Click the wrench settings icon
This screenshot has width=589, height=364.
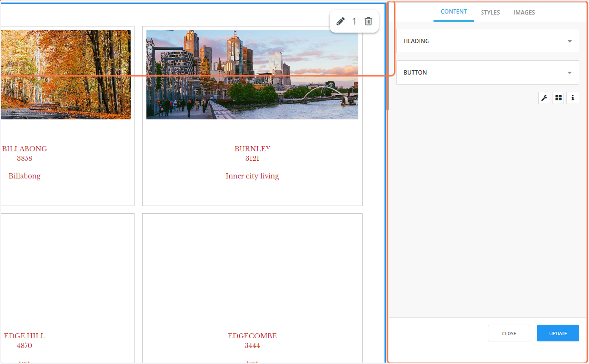544,98
